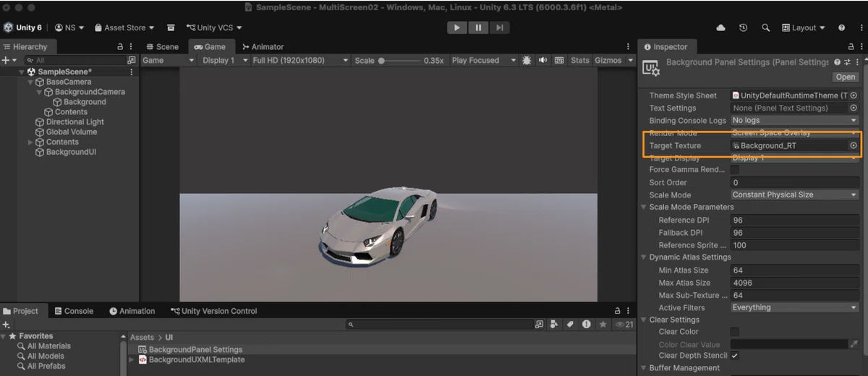Screen dimensions: 868x376
Task: Pick Theme Style Sheet object selector circle
Action: [x=854, y=95]
